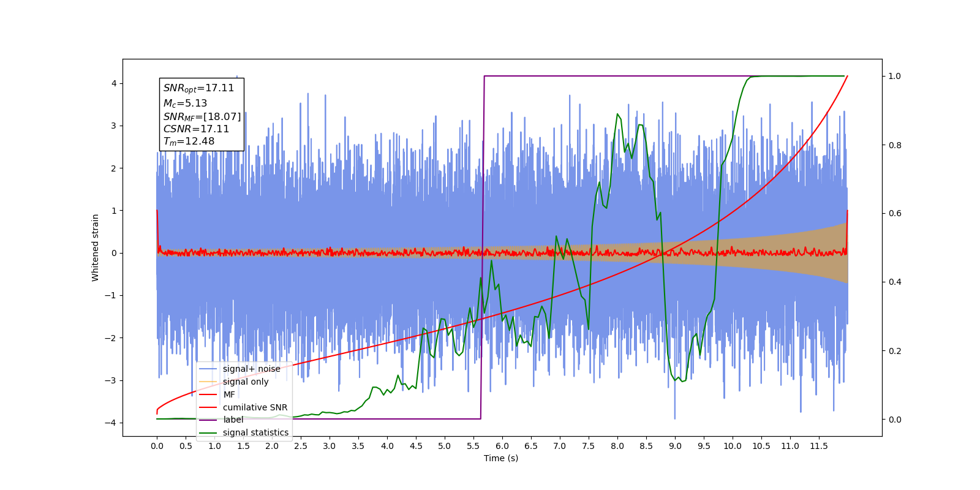This screenshot has height=490, width=980.
Task: Click the purple line swatch for label
Action: (208, 420)
